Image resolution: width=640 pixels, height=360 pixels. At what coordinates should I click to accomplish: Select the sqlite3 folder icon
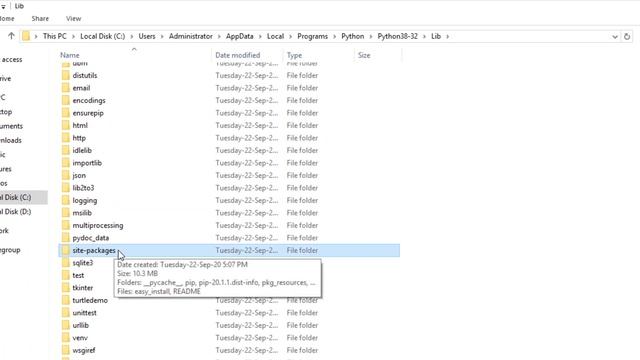[66, 263]
